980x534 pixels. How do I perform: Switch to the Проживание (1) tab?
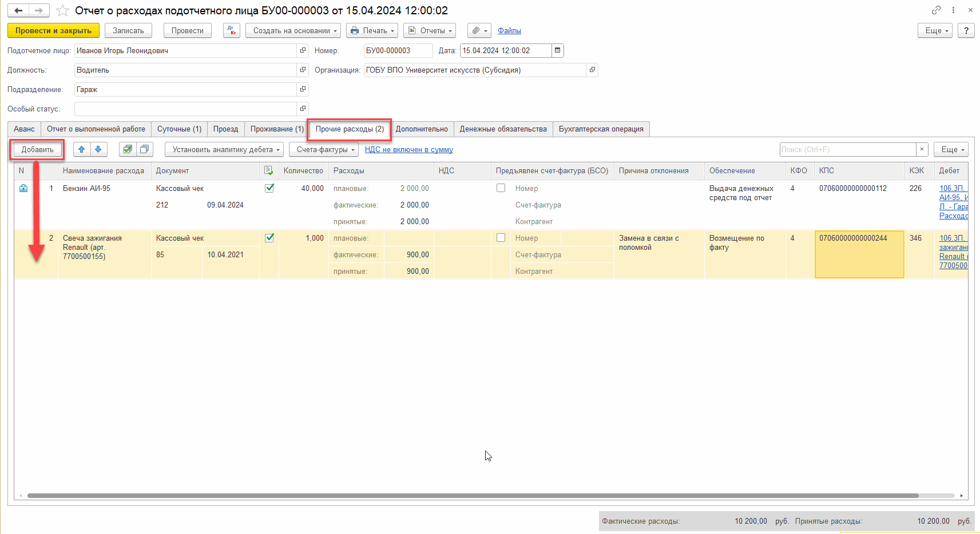point(277,129)
